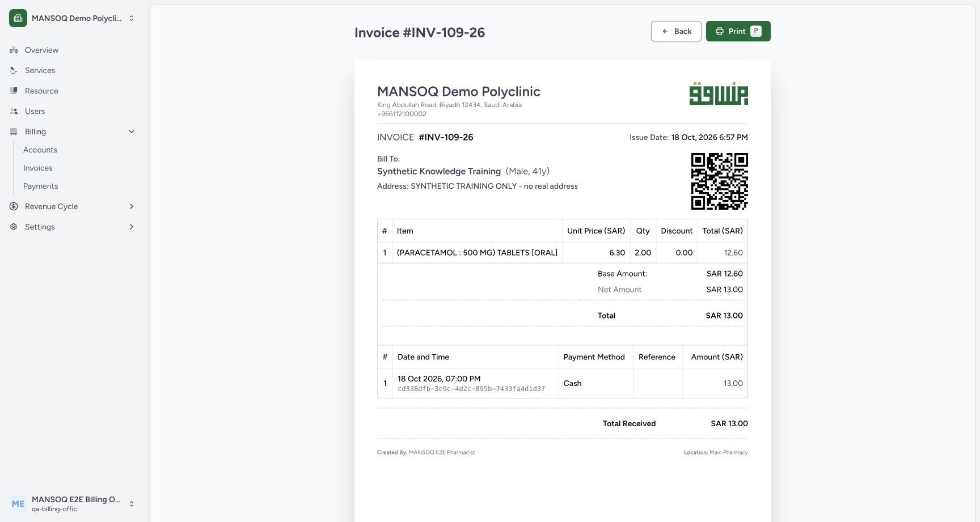Image resolution: width=980 pixels, height=522 pixels.
Task: Click the green Print button
Action: 738,31
